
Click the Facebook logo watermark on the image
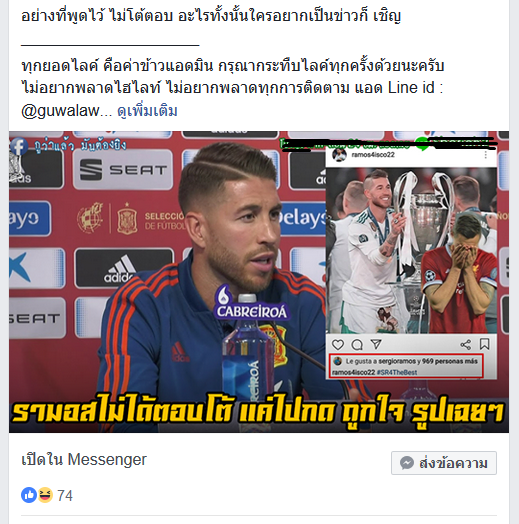pyautogui.click(x=19, y=146)
